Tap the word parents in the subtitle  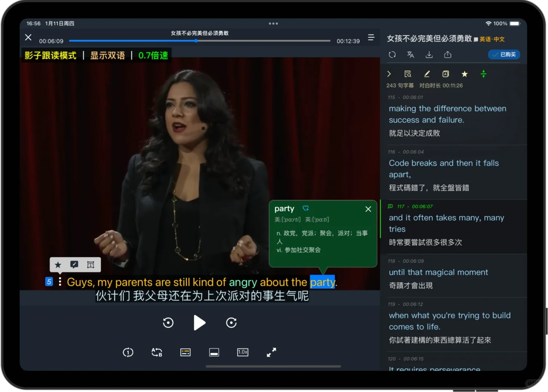pos(134,282)
